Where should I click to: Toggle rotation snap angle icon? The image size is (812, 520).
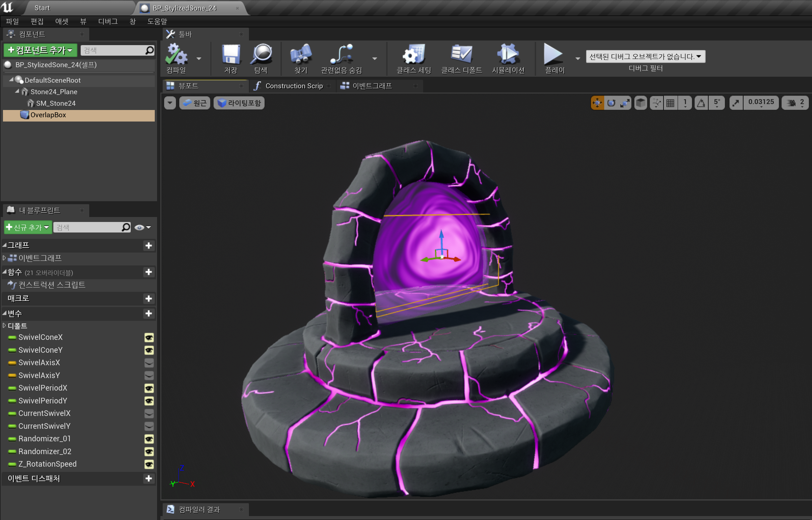pos(701,103)
